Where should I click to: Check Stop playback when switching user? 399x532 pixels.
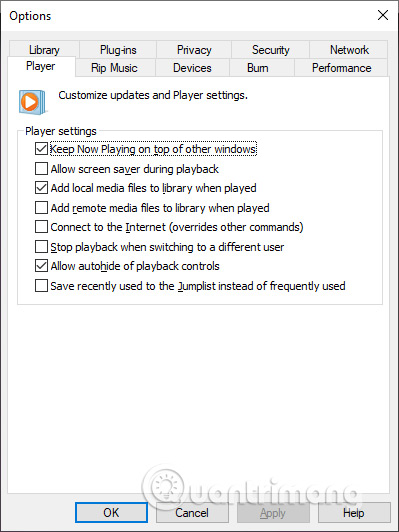point(41,247)
